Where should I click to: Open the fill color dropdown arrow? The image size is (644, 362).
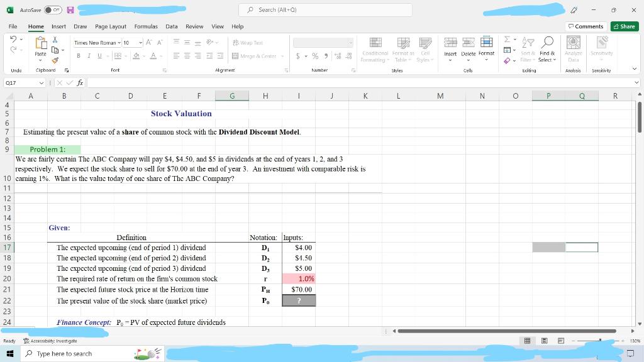pos(144,56)
